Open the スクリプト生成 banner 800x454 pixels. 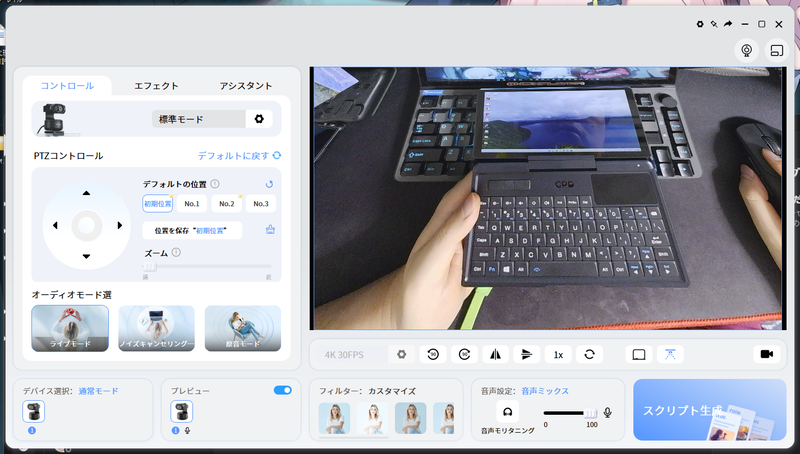pos(710,410)
